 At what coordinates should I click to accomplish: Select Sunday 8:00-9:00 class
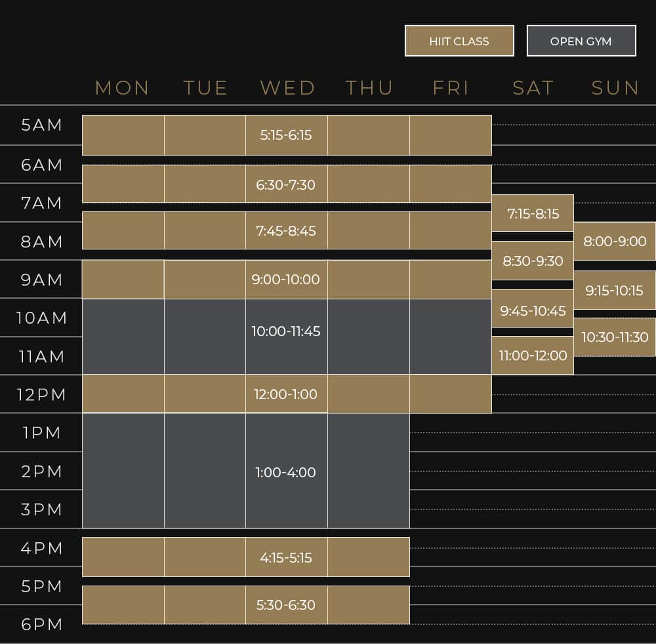(x=615, y=242)
